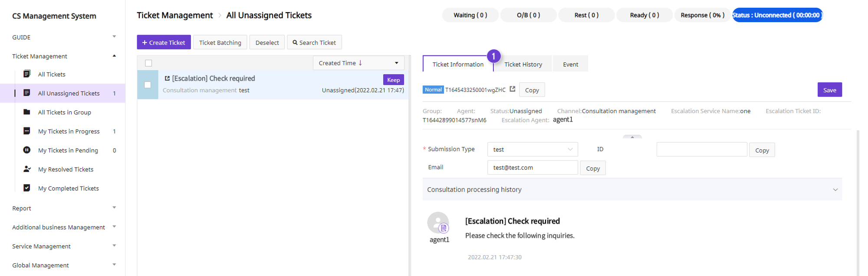
Task: Expand Consultation processing history panel
Action: (x=632, y=189)
